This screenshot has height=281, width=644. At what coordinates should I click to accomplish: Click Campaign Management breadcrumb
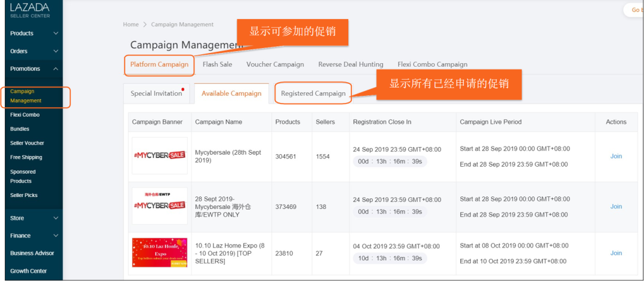point(182,24)
